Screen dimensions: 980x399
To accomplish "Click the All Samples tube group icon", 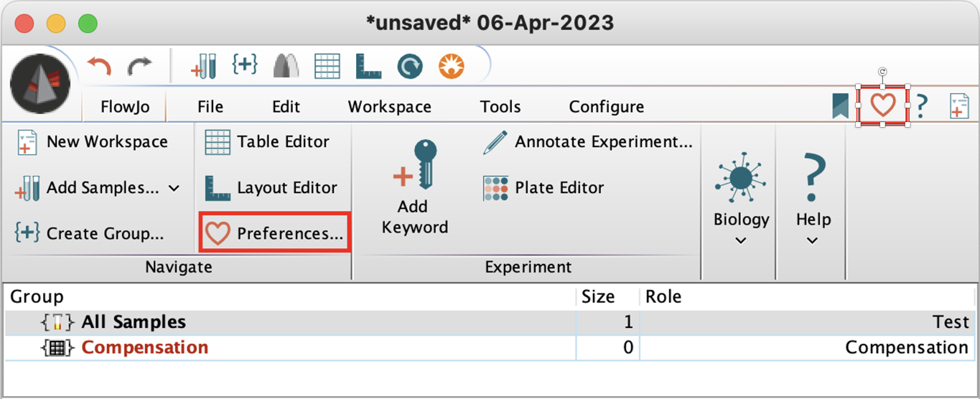I will 58,323.
